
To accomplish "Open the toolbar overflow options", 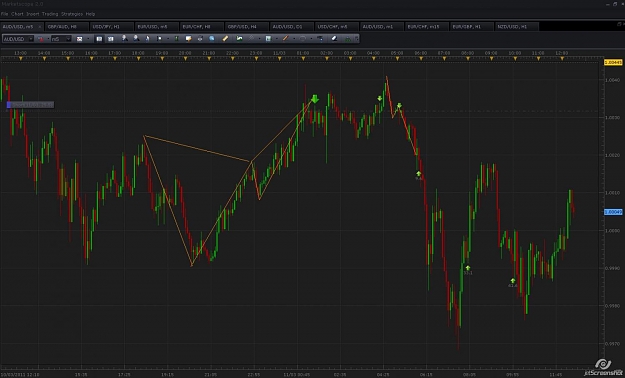I will (x=357, y=39).
